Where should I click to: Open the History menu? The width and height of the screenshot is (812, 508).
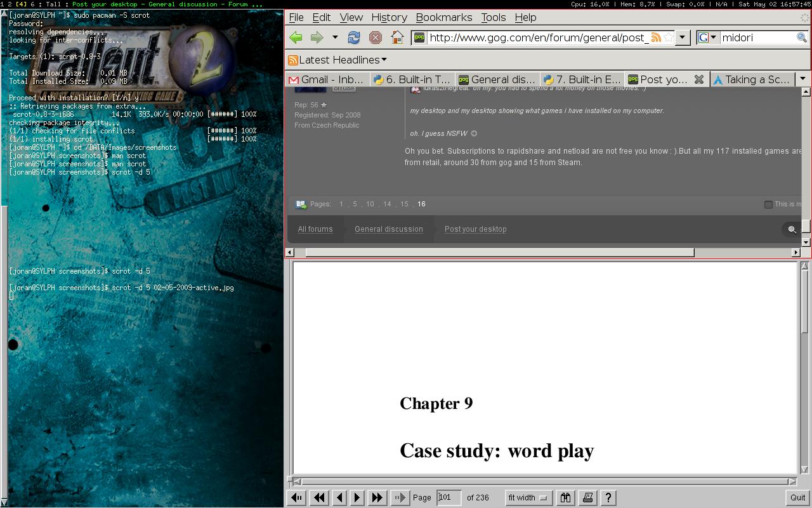pyautogui.click(x=389, y=17)
